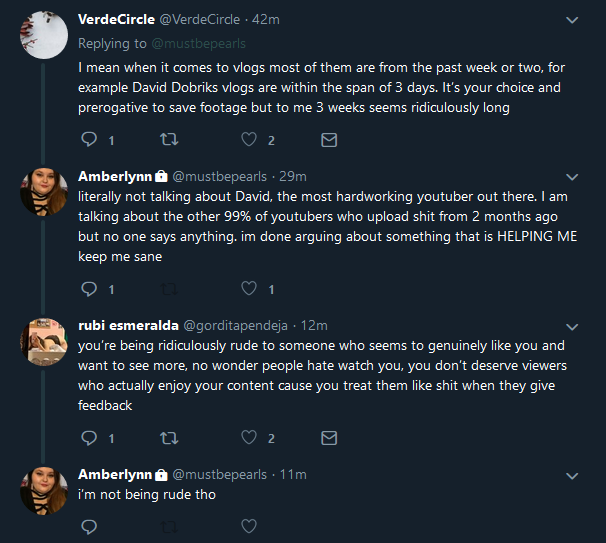Screen dimensions: 606x543
Task: Like the 'i'm not being rude tho' tweet
Action: tap(249, 526)
